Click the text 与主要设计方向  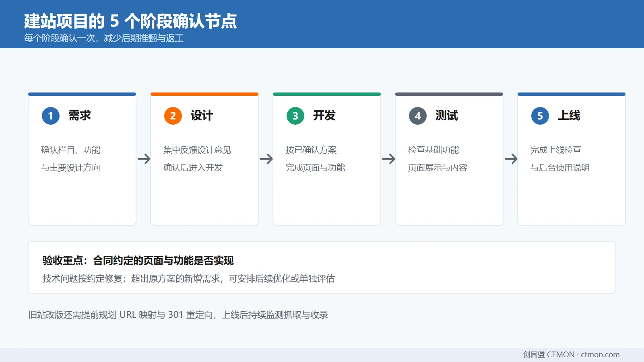pyautogui.click(x=71, y=168)
